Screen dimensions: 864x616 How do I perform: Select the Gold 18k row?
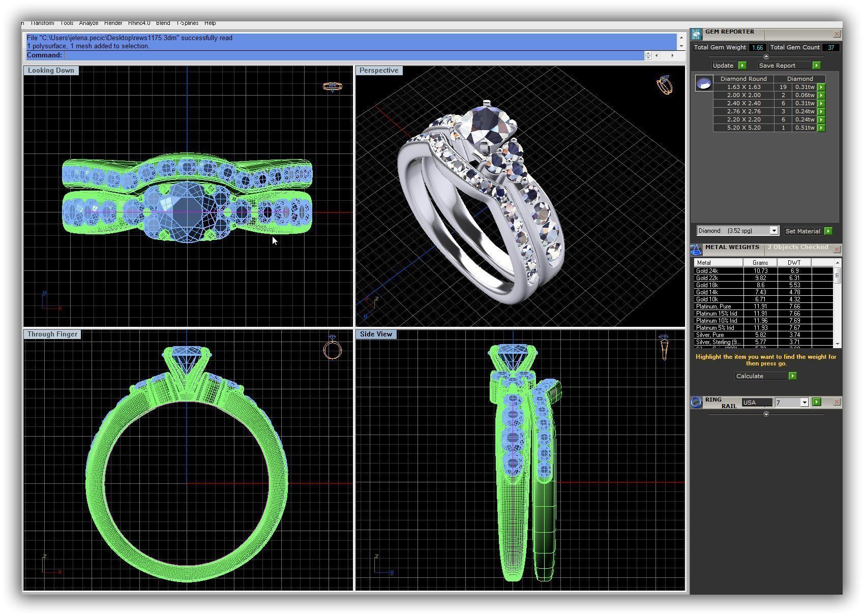click(x=763, y=285)
